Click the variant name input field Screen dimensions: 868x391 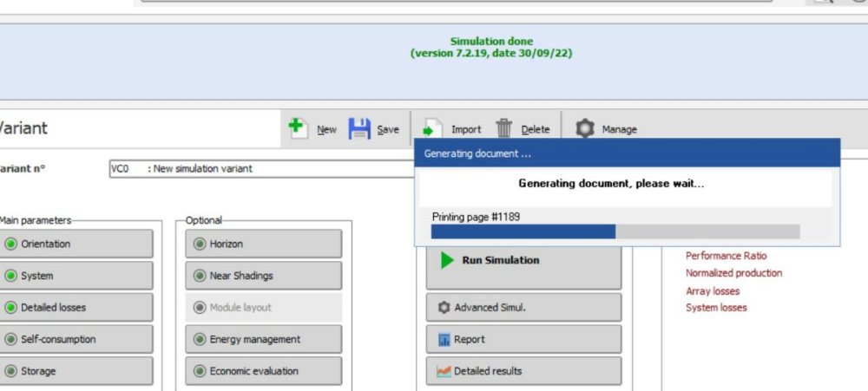260,169
